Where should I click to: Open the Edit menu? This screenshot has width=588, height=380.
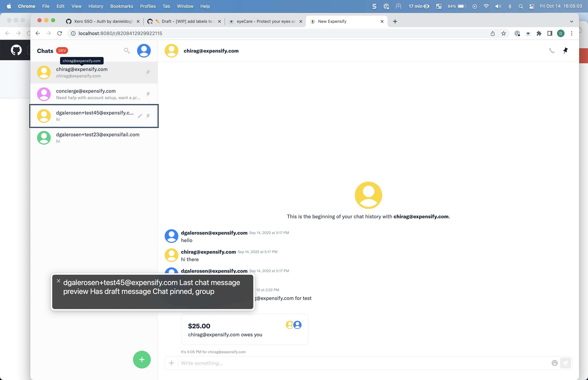tap(60, 6)
